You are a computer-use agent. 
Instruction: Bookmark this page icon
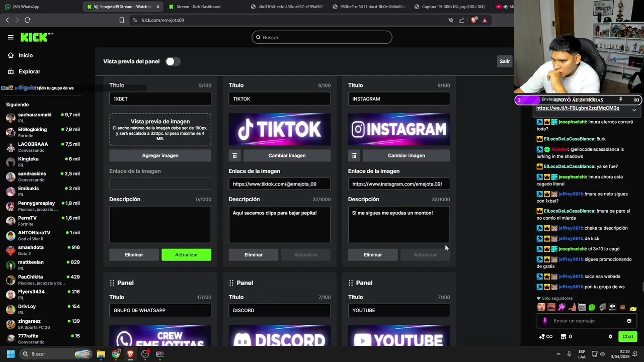pyautogui.click(x=122, y=20)
